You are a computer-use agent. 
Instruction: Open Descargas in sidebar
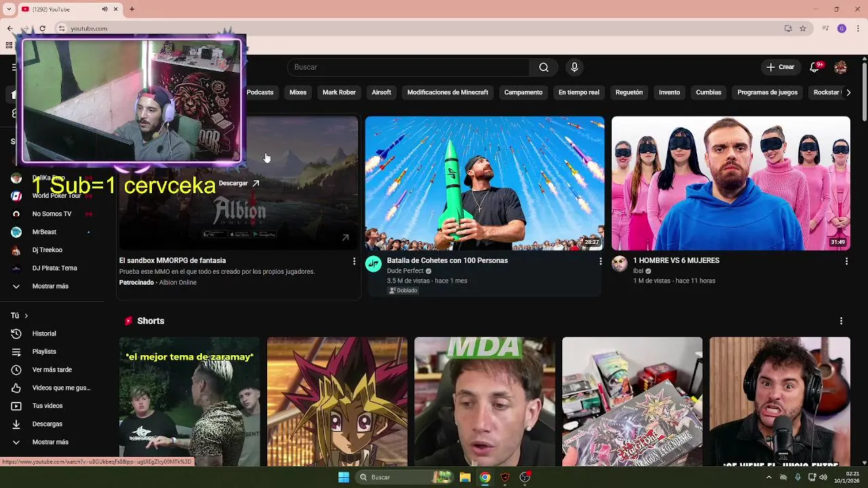coord(52,424)
